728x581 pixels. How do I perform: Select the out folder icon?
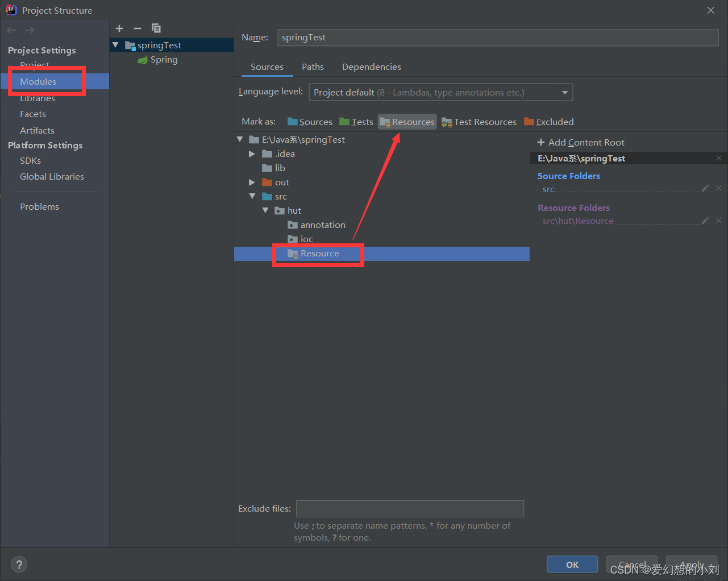[267, 182]
